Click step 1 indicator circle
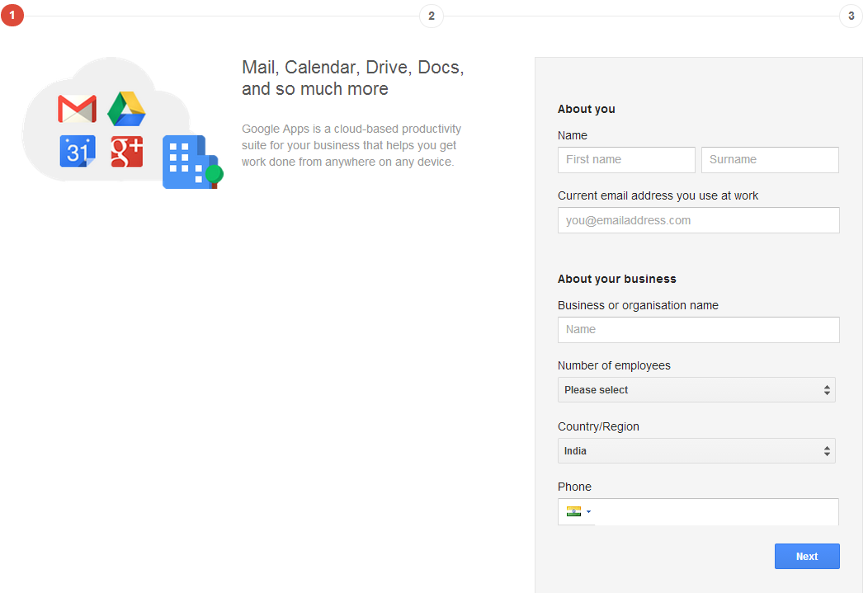This screenshot has width=868, height=593. click(12, 15)
